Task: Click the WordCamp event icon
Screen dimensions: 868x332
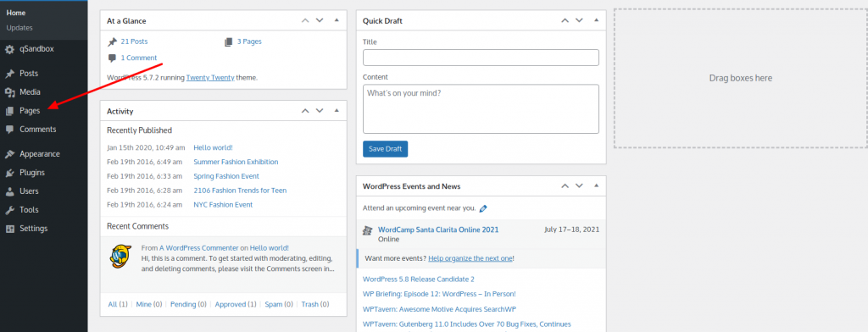Action: coord(367,230)
